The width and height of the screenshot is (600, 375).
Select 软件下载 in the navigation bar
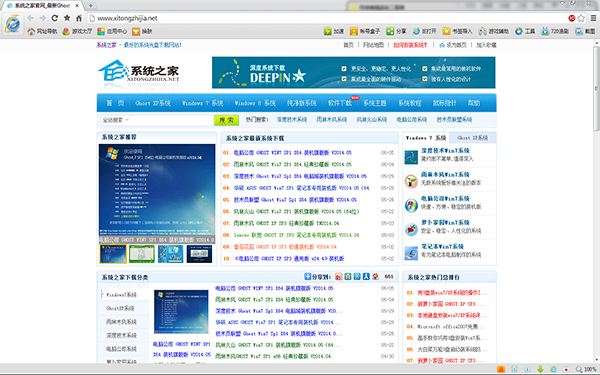tap(340, 103)
